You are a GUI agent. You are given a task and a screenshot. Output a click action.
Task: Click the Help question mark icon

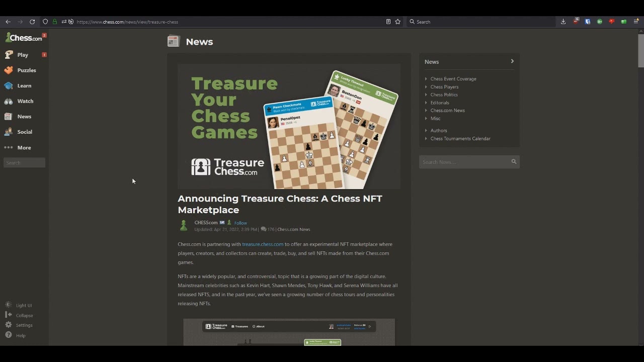pyautogui.click(x=9, y=335)
